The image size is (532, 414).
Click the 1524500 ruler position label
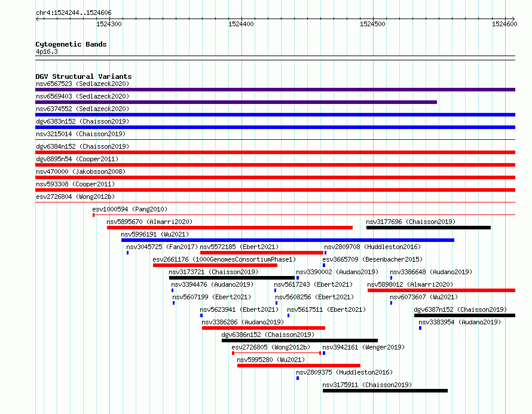click(x=372, y=24)
